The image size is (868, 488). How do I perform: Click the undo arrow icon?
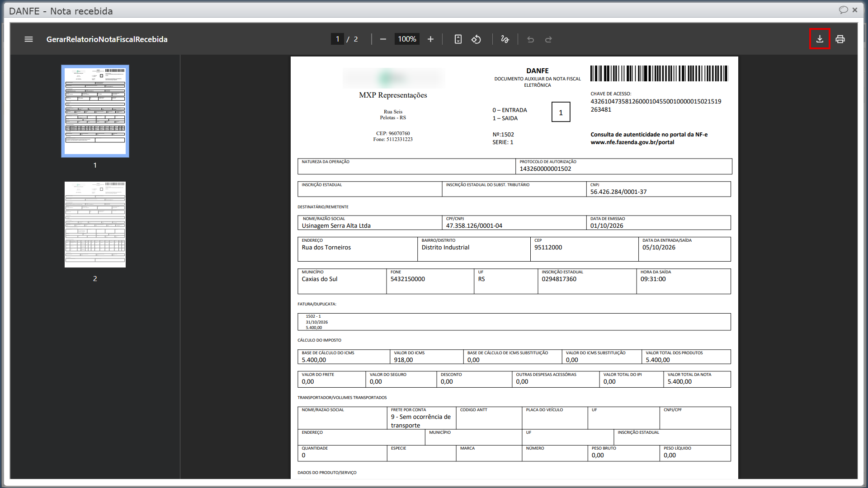pyautogui.click(x=530, y=39)
